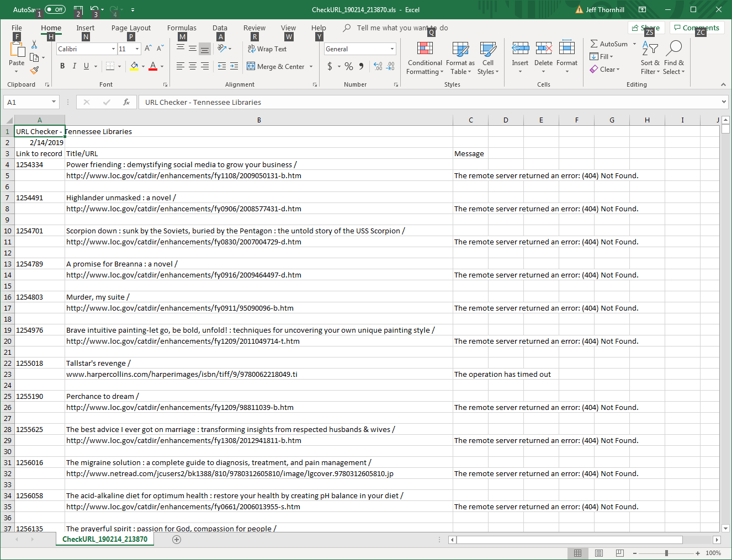This screenshot has width=732, height=560.
Task: Click Increase Decimal icon
Action: [x=378, y=66]
